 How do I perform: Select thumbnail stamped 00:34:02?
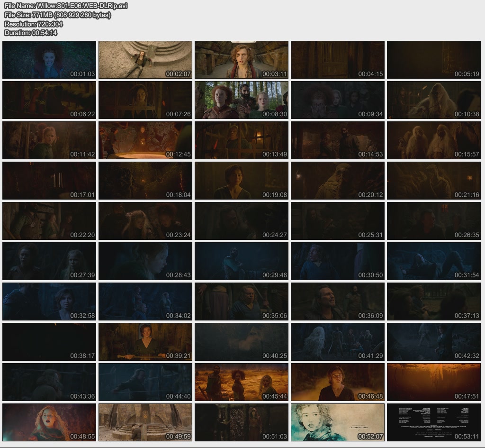[145, 302]
